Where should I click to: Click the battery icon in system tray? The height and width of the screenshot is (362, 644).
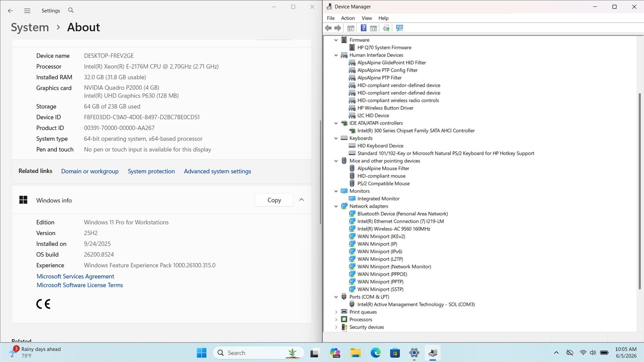pyautogui.click(x=604, y=353)
